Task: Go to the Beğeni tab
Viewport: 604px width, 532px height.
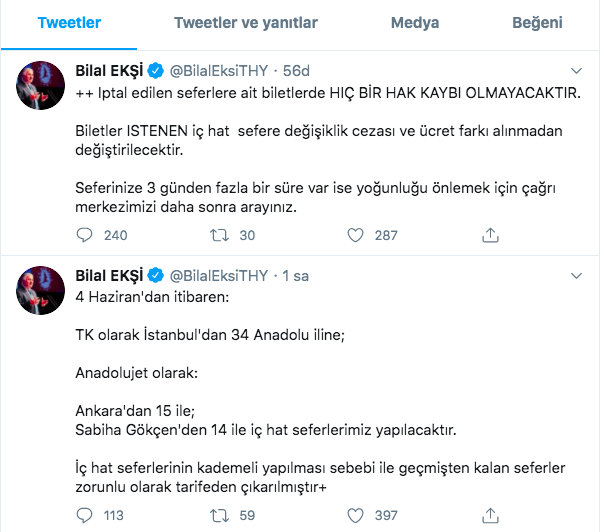Action: pos(538,22)
